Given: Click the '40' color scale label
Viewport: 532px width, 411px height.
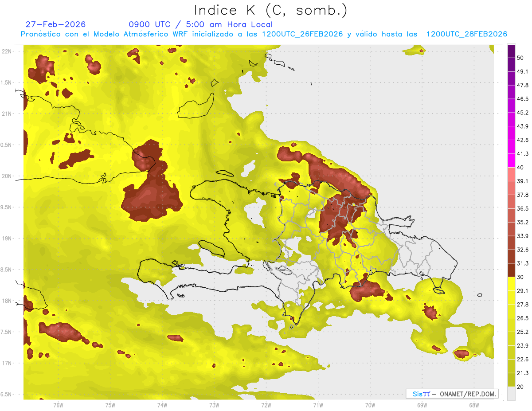Looking at the screenshot, I should coord(520,167).
